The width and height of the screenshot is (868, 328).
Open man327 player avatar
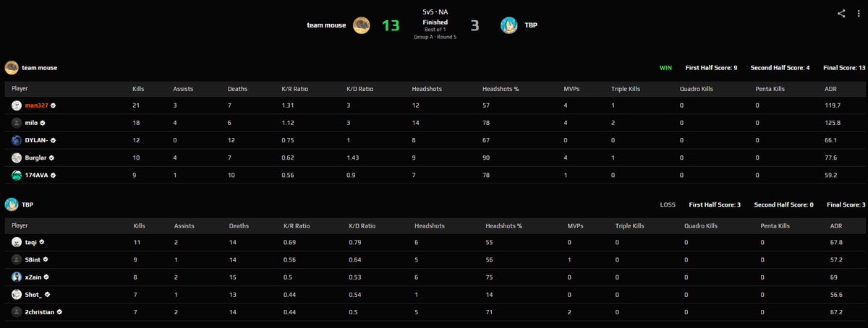pyautogui.click(x=17, y=105)
